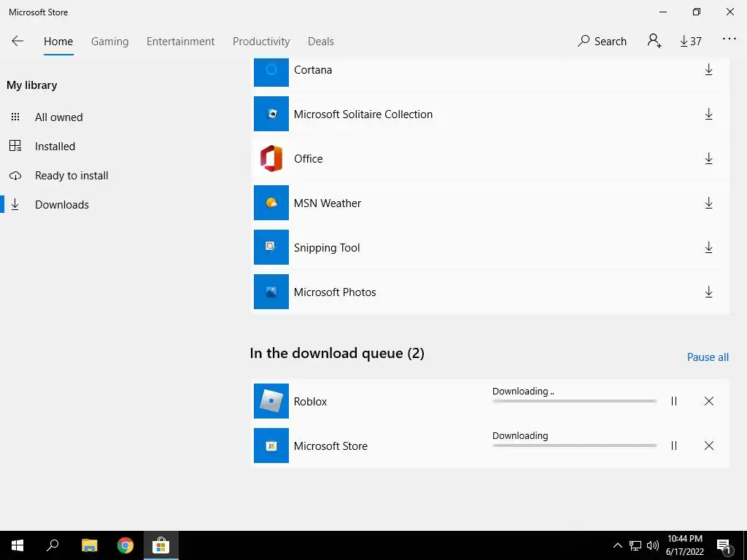Show hidden system tray icons
747x560 pixels.
click(x=617, y=545)
